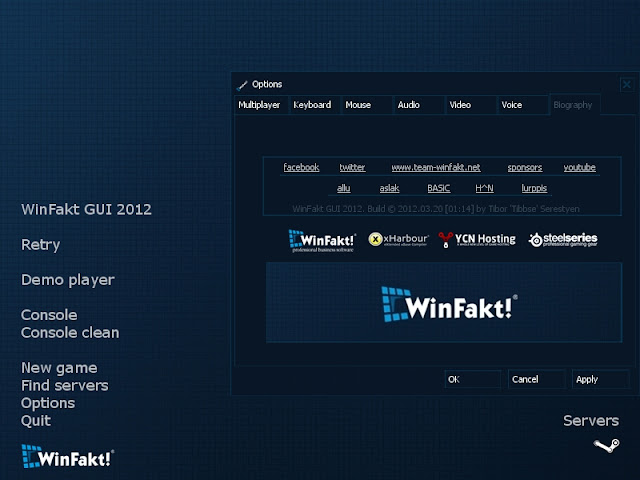The height and width of the screenshot is (480, 640).
Task: Choose Retry from main menu
Action: coord(40,245)
